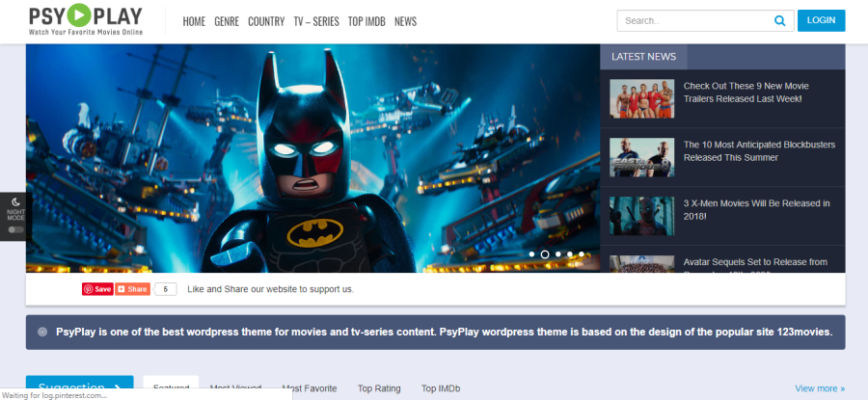Go to TV – SERIES page

(x=316, y=21)
